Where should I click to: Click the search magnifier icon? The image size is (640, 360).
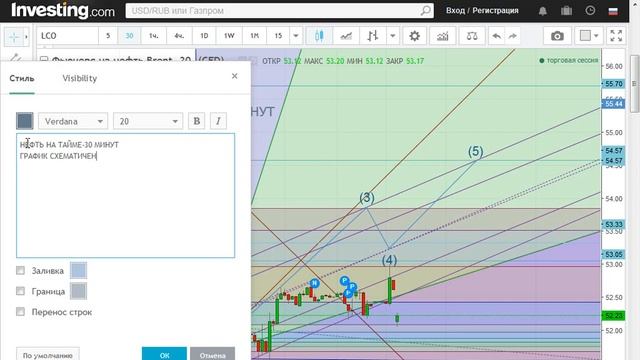[x=425, y=11]
